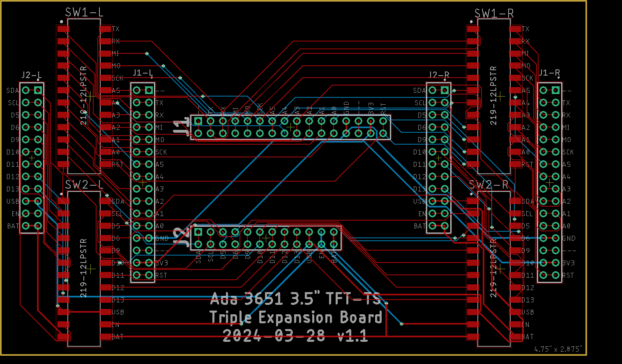Screen dimensions: 622x364
Task: Select the USB label beside J2-L
Action: point(13,201)
